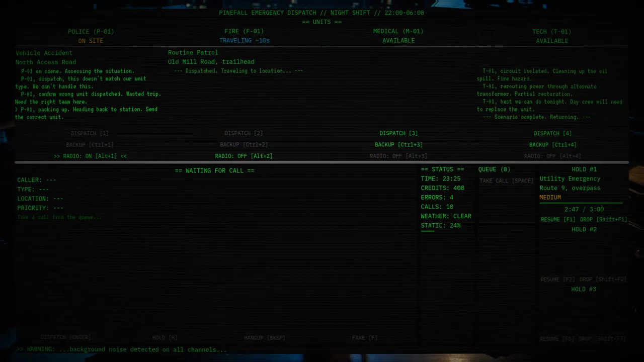This screenshot has width=644, height=362.
Task: Click the LOCATION field in call panel
Action: (x=40, y=199)
